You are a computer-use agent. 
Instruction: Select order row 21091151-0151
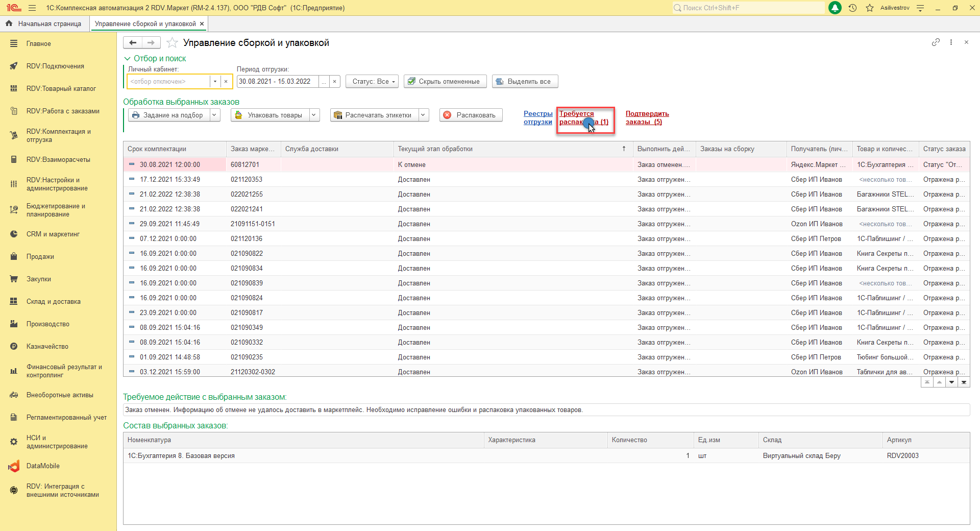(x=546, y=224)
